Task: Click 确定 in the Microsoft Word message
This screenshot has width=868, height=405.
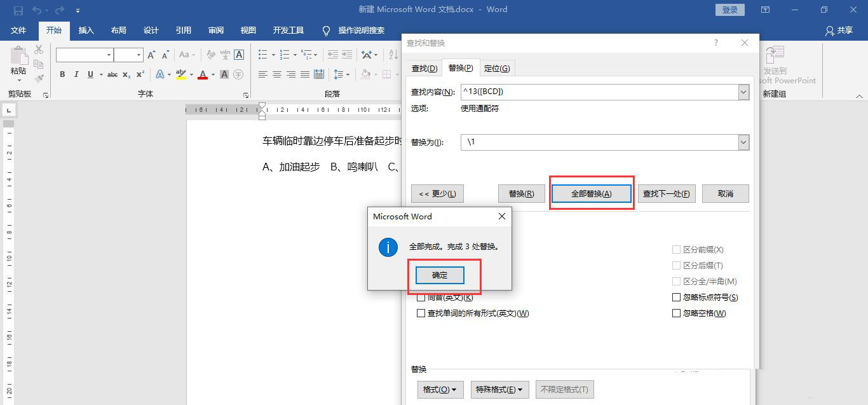Action: click(x=440, y=275)
